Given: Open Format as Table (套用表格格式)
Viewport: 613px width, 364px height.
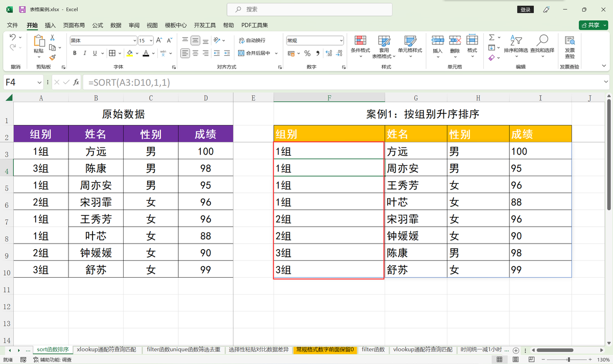Looking at the screenshot, I should [384, 47].
